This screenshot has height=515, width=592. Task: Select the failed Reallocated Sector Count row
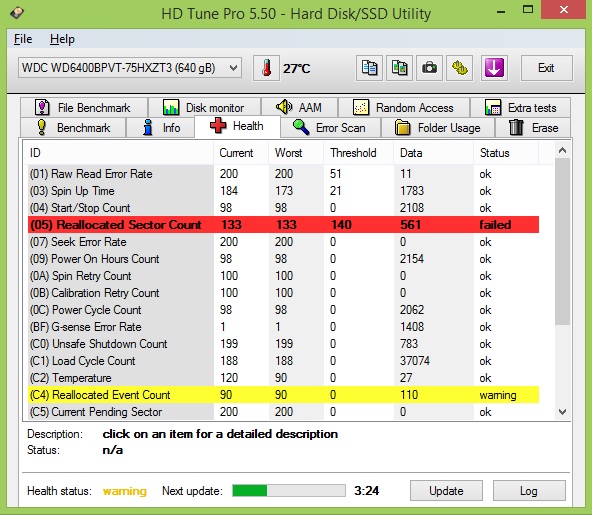click(x=283, y=225)
